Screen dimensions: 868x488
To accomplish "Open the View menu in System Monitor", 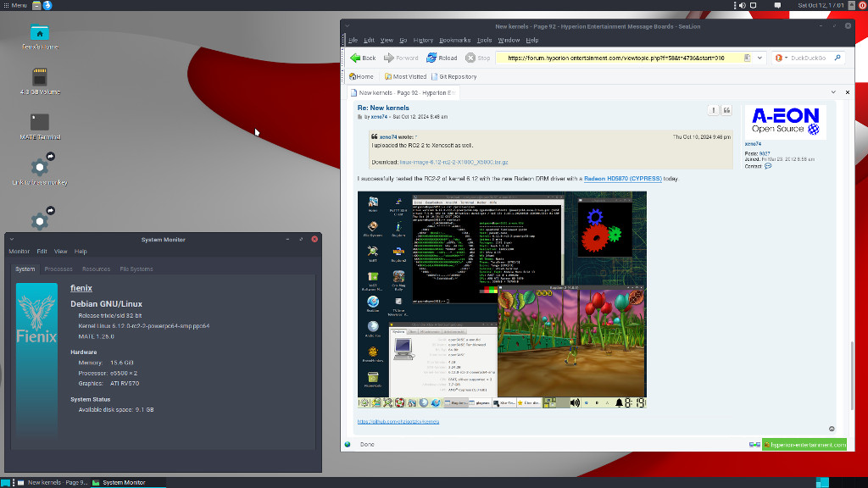I will click(60, 251).
